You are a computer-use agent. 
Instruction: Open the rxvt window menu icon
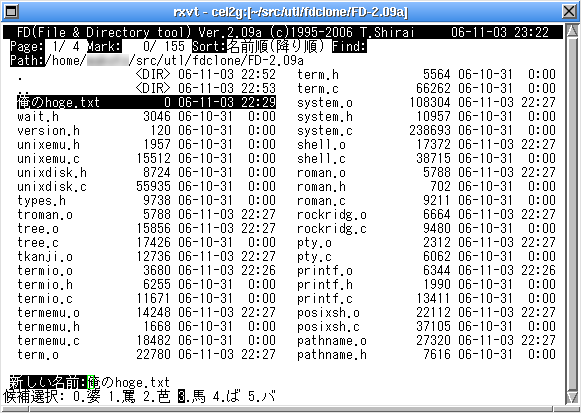11,11
